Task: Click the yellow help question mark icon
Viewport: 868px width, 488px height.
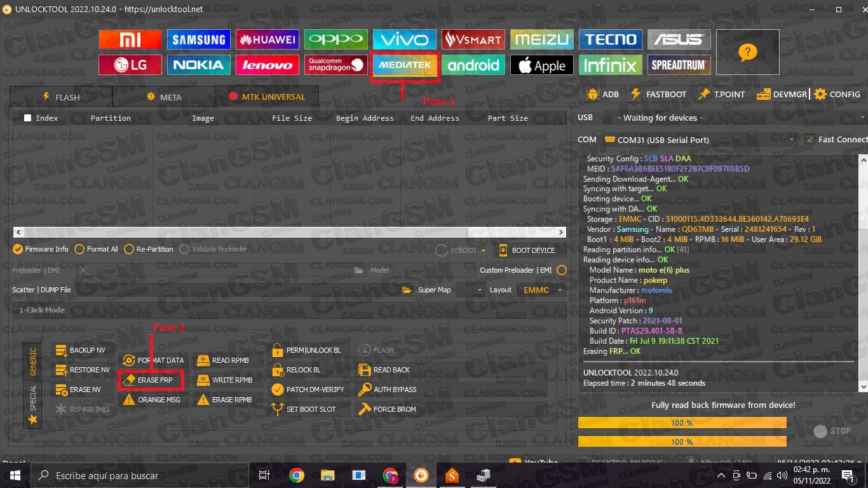Action: pos(747,52)
